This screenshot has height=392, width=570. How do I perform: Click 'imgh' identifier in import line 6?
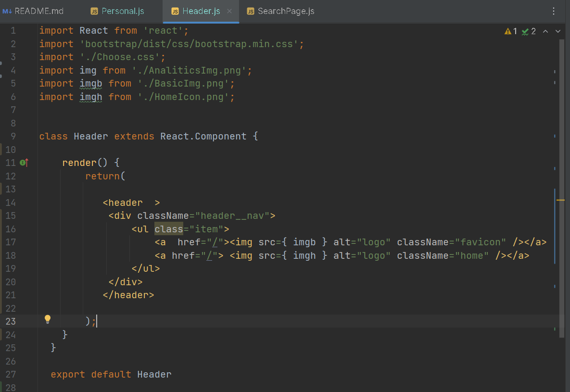(x=91, y=97)
